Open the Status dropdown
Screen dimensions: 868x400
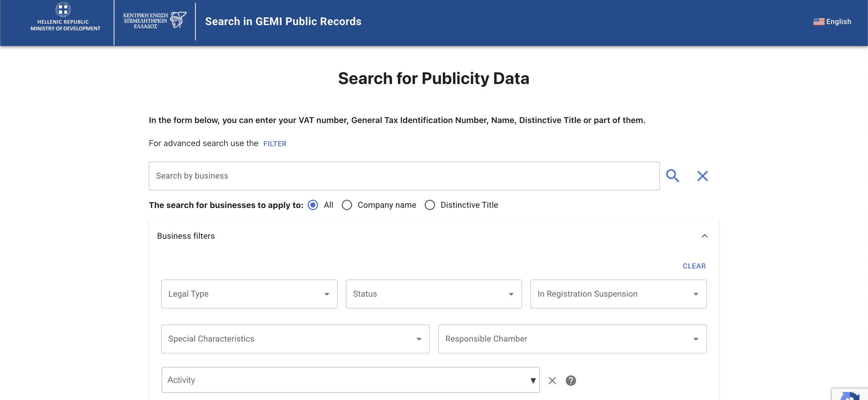click(x=434, y=294)
